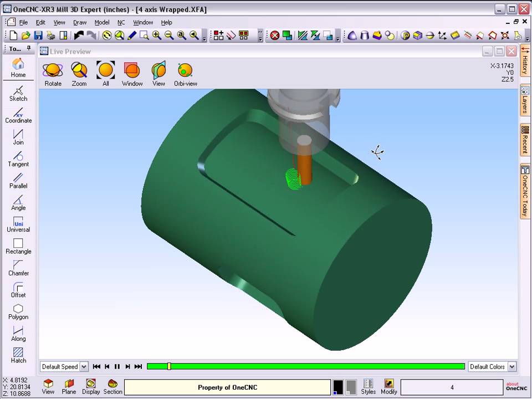The image size is (532, 399).
Task: Select the Parallel line tool
Action: 18,181
